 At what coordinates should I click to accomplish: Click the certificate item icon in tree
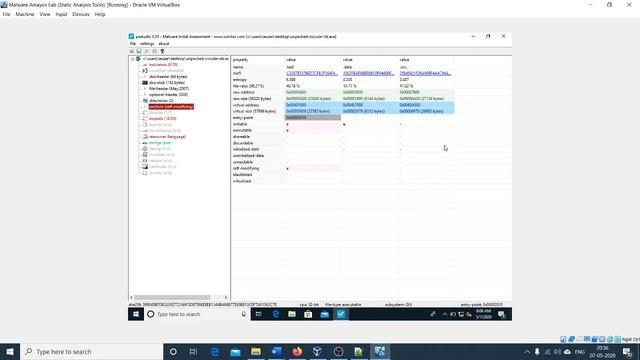point(144,167)
